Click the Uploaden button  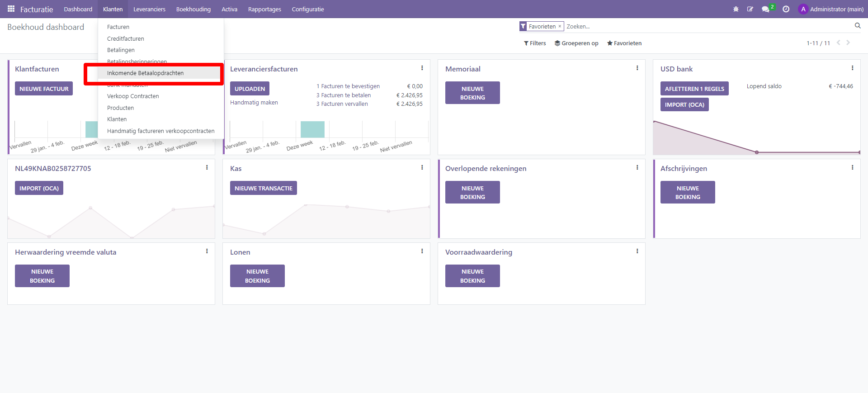click(x=250, y=89)
